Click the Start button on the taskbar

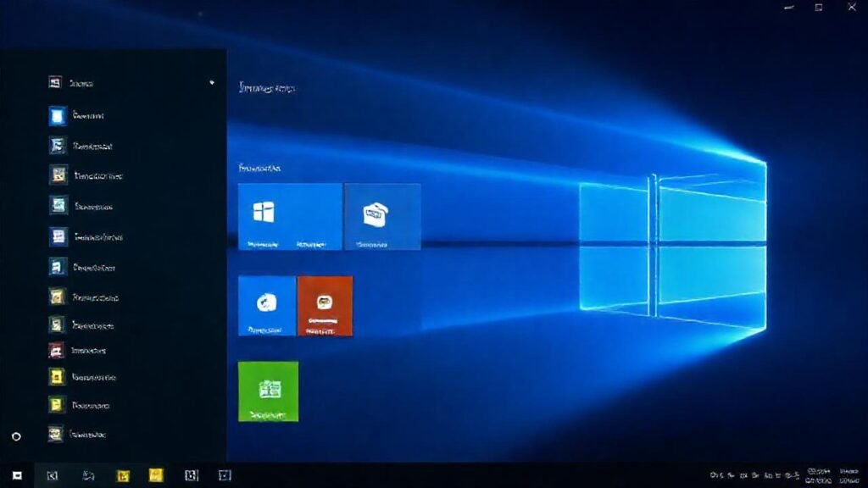(x=18, y=474)
